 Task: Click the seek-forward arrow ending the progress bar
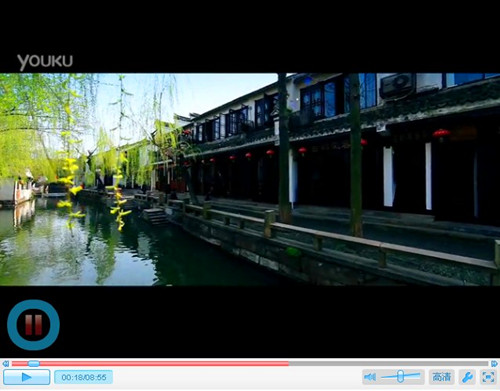pyautogui.click(x=494, y=363)
